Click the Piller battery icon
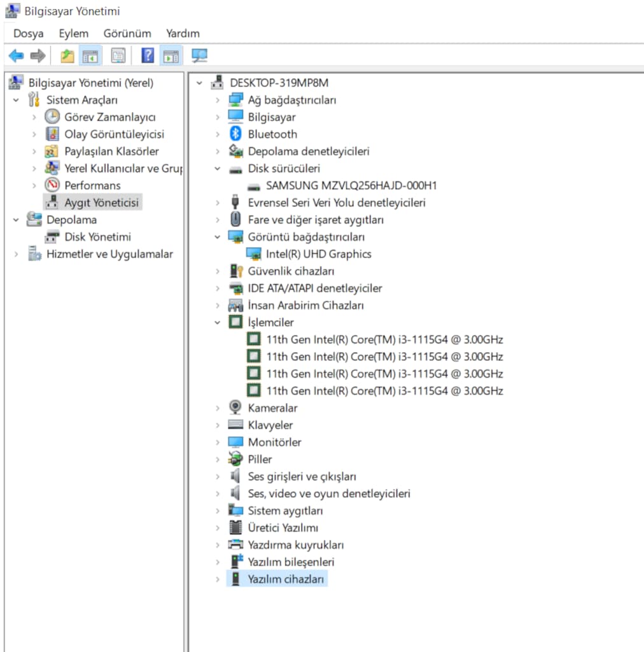644x652 pixels. click(235, 458)
